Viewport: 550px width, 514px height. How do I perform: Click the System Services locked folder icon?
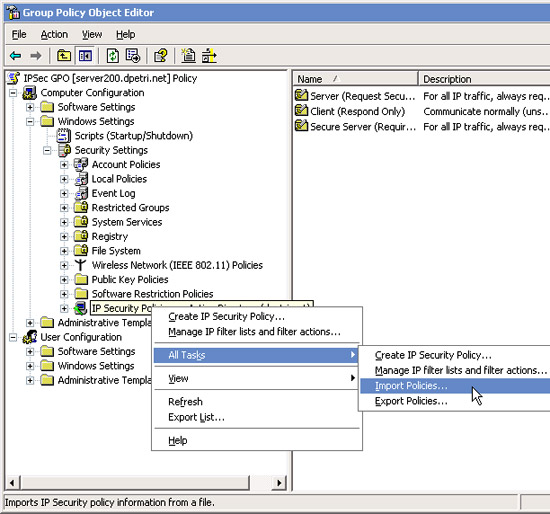coord(81,222)
